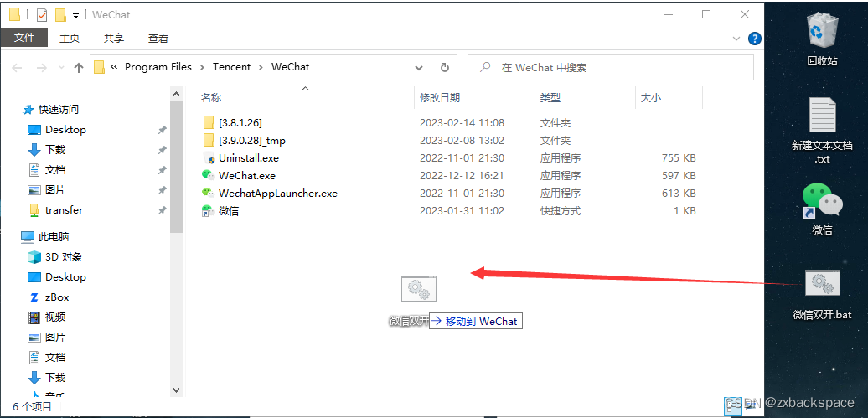Open quick access toolbar customize dropdown
The image size is (868, 418).
76,16
